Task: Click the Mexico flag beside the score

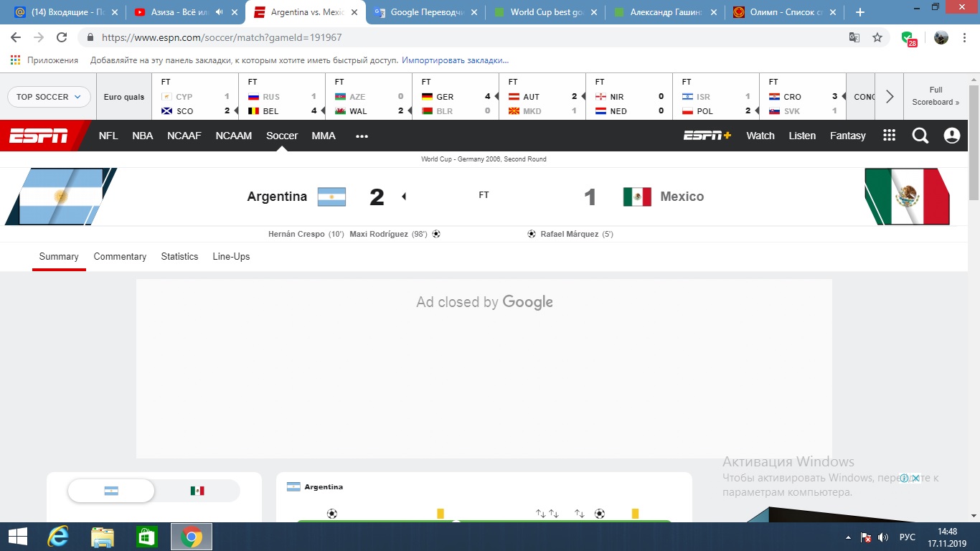Action: point(637,197)
